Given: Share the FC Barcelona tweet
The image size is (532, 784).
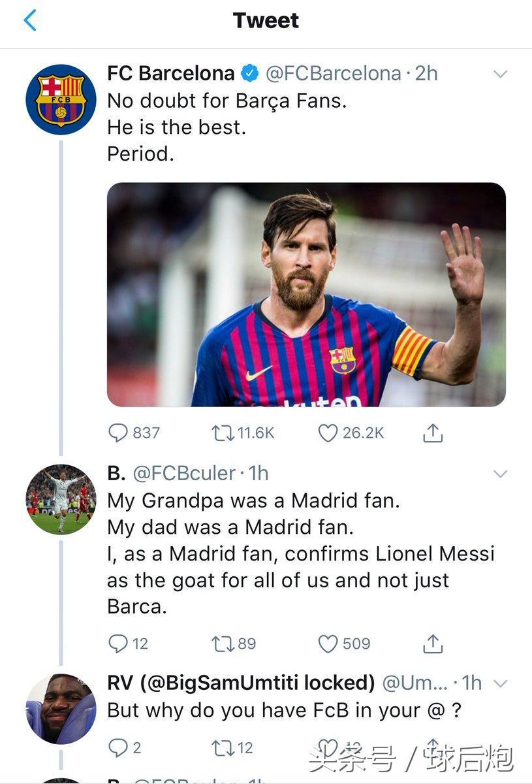Looking at the screenshot, I should [433, 433].
